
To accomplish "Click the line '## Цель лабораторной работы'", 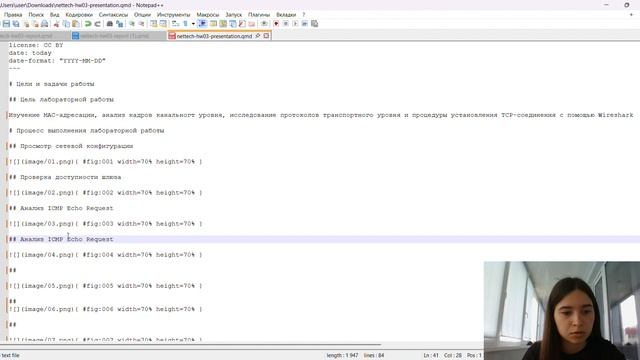I will click(61, 100).
